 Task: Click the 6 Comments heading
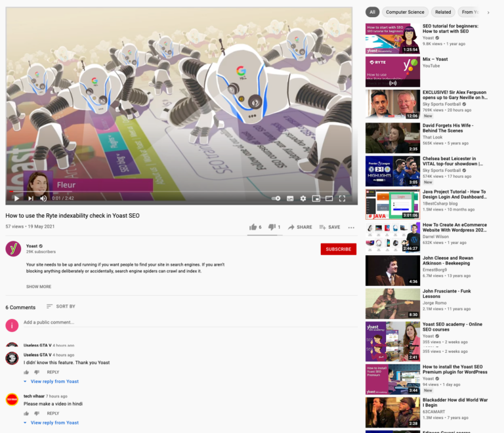pos(20,308)
